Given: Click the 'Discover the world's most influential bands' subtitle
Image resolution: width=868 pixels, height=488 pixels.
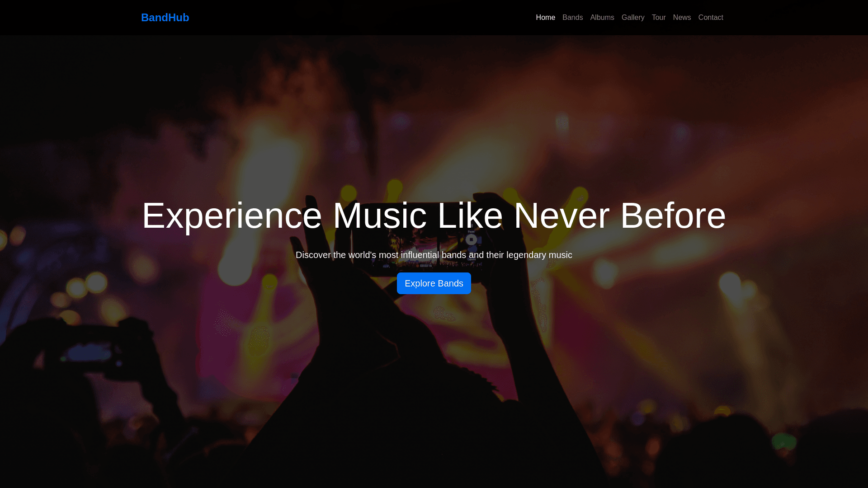Looking at the screenshot, I should [x=434, y=255].
